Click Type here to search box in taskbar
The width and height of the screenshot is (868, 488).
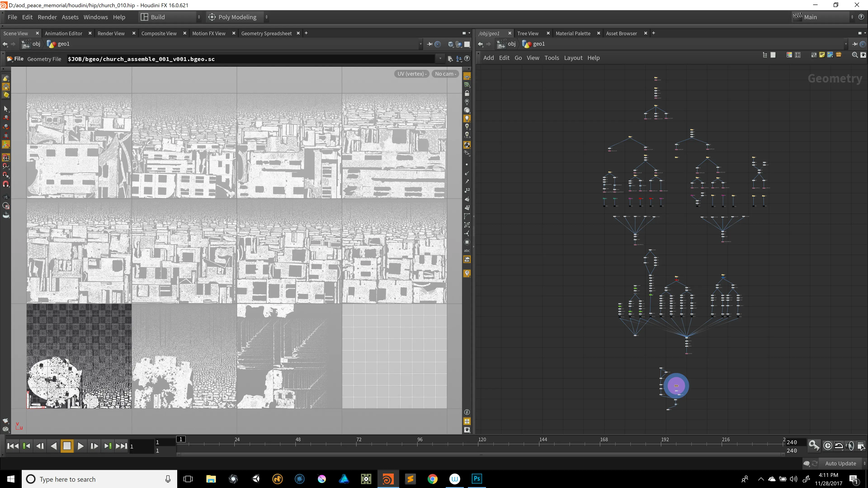click(99, 479)
